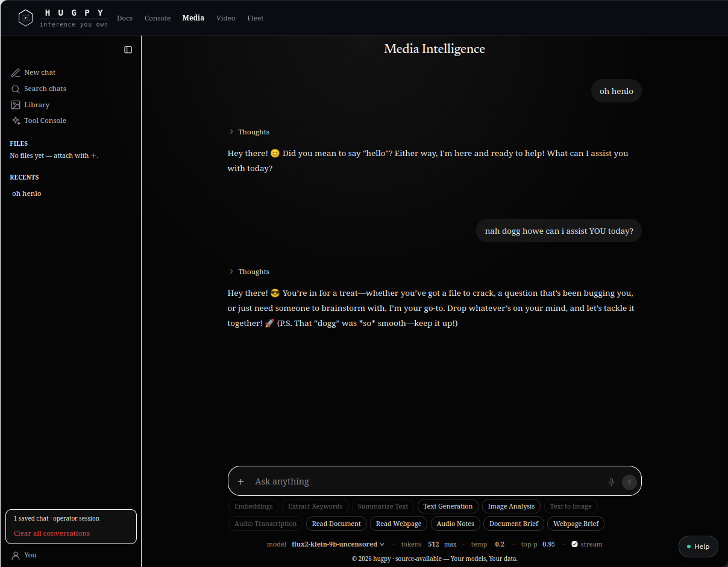Toggle the stream checkbox
Screen dimensions: 728x567
(x=574, y=544)
